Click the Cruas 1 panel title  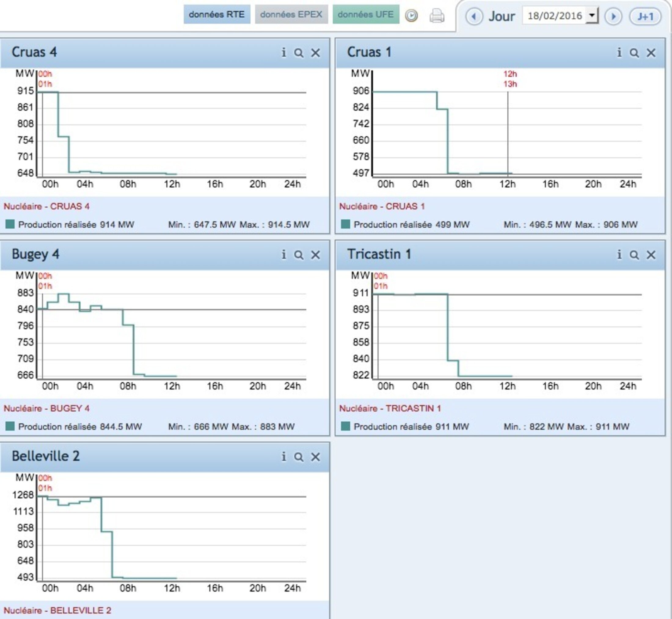369,52
